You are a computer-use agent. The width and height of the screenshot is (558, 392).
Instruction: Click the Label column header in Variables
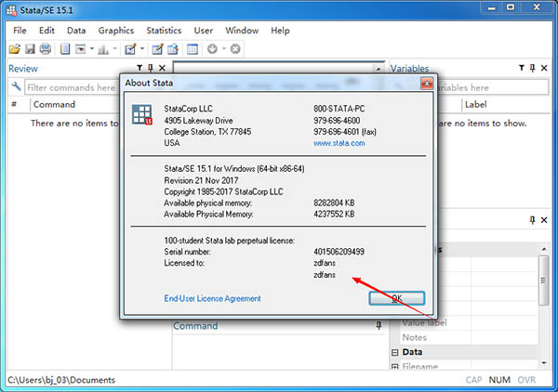pos(475,104)
